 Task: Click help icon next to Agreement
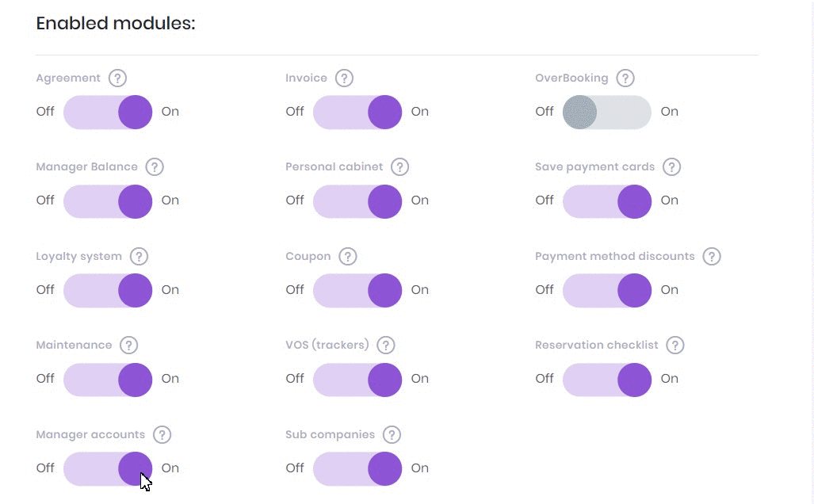click(x=118, y=78)
